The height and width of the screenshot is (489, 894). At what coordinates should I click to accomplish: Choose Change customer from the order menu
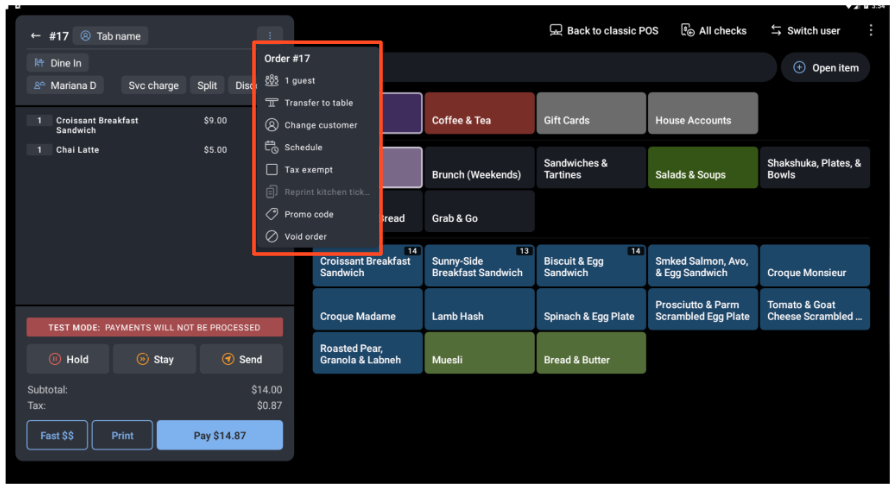coord(320,125)
